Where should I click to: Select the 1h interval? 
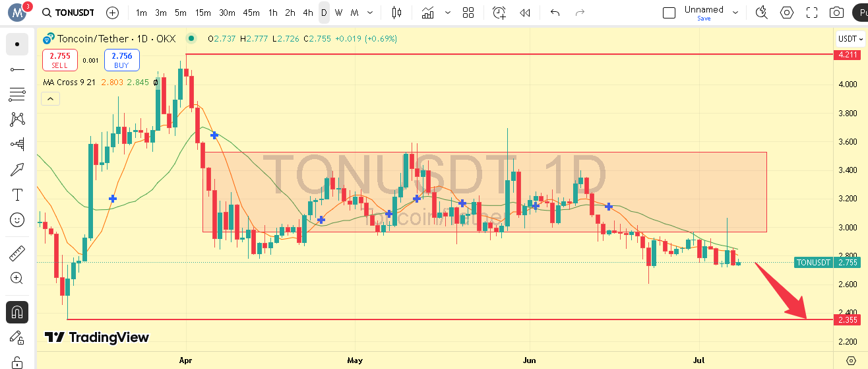(273, 13)
